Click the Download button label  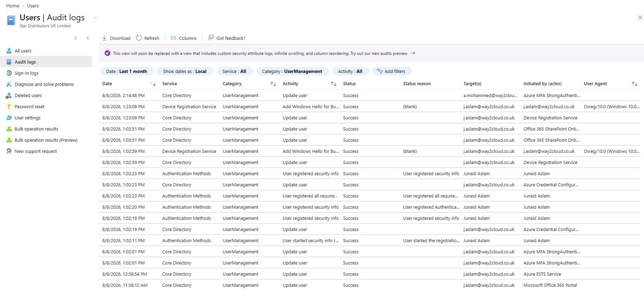[120, 38]
